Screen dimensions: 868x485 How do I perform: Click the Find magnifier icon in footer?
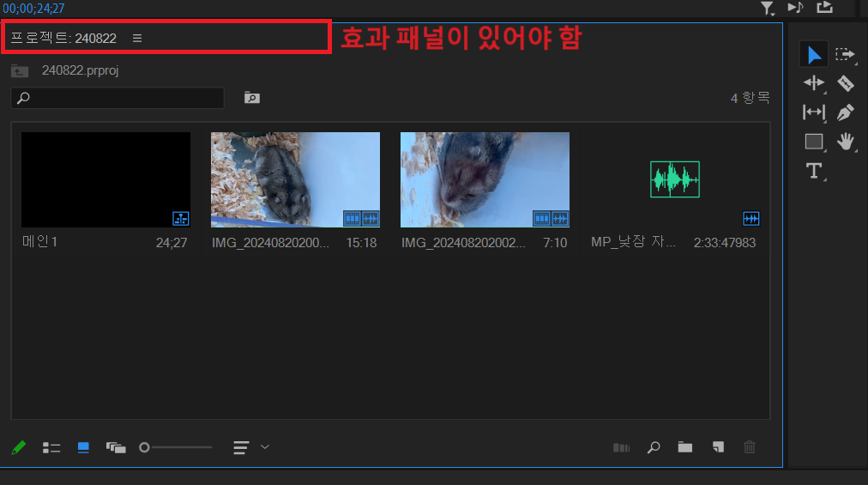[x=654, y=447]
